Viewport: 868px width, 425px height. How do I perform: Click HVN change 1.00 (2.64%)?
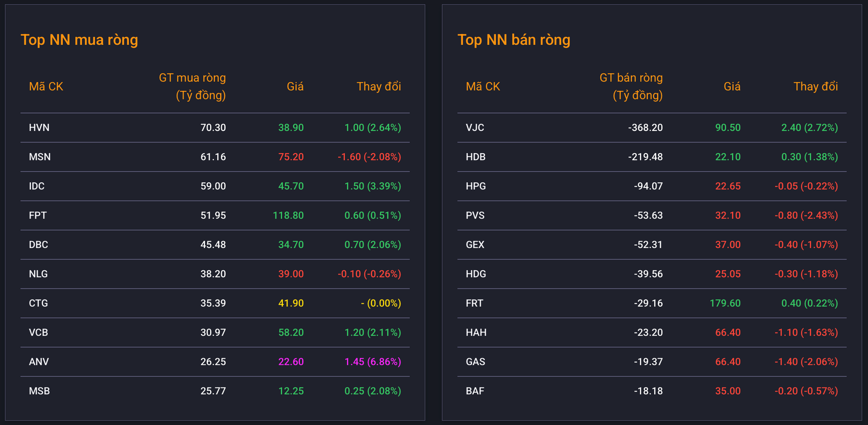point(373,128)
